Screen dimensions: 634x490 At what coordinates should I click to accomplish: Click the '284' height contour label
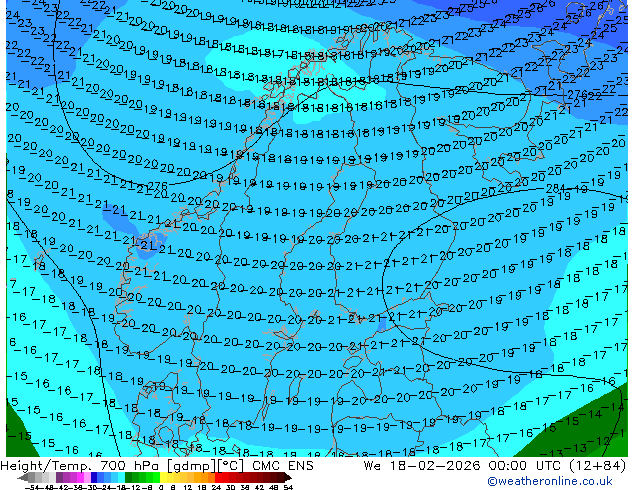point(555,189)
